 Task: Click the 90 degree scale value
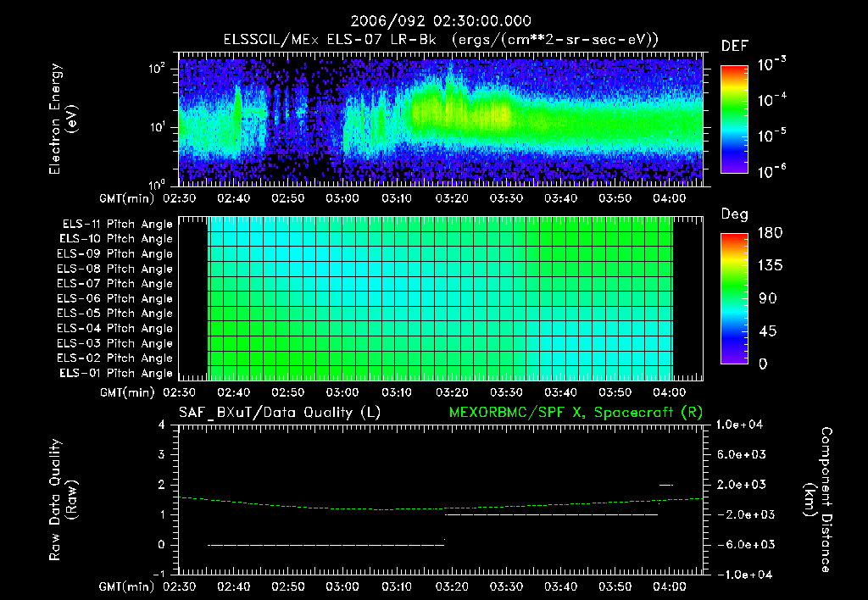click(x=768, y=298)
